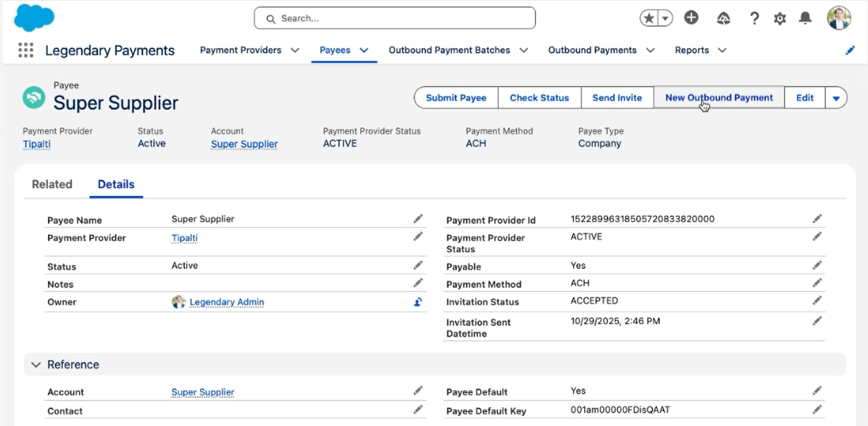
Task: Click the global actions plus icon
Action: (x=691, y=18)
